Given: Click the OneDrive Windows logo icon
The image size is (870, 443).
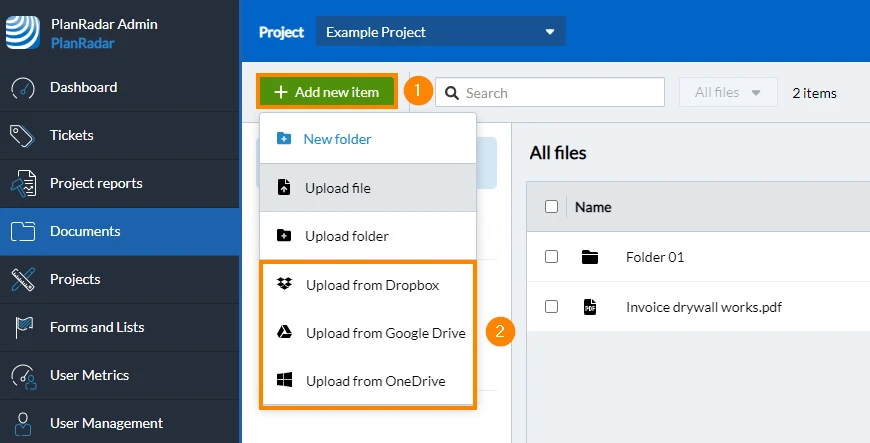Looking at the screenshot, I should [x=284, y=380].
